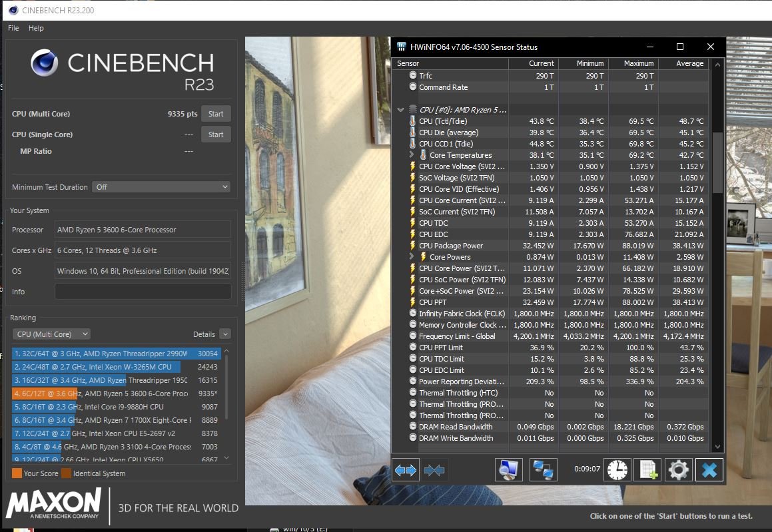Open HWiNFO network computers icon
772x532 pixels.
click(543, 470)
